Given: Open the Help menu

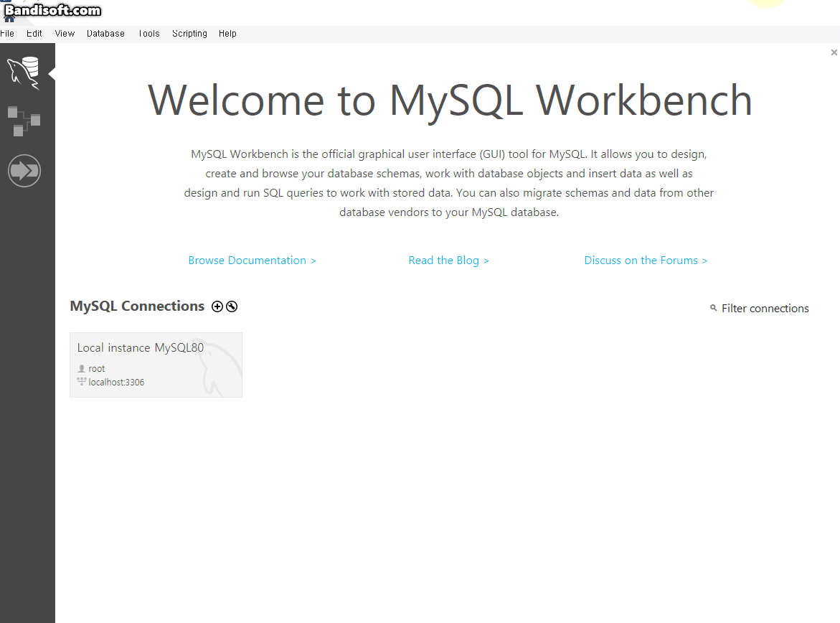Looking at the screenshot, I should pyautogui.click(x=227, y=33).
